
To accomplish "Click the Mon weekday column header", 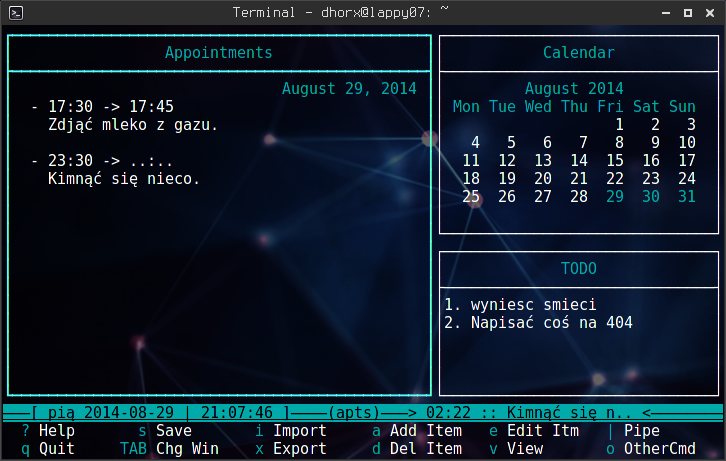I will pos(466,107).
